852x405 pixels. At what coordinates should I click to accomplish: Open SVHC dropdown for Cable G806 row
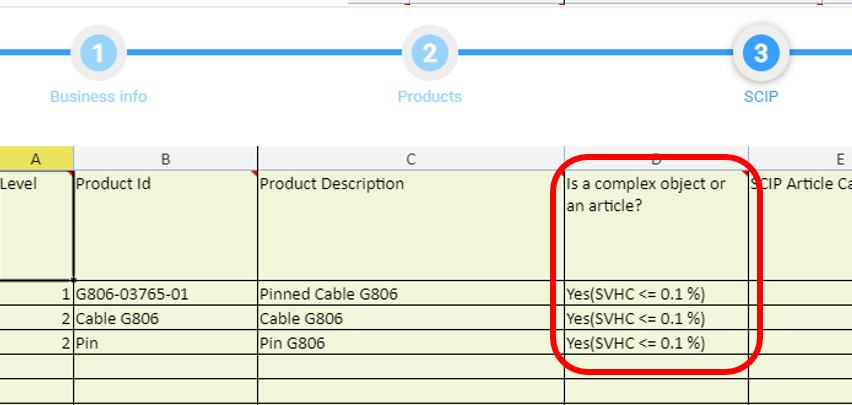click(655, 319)
